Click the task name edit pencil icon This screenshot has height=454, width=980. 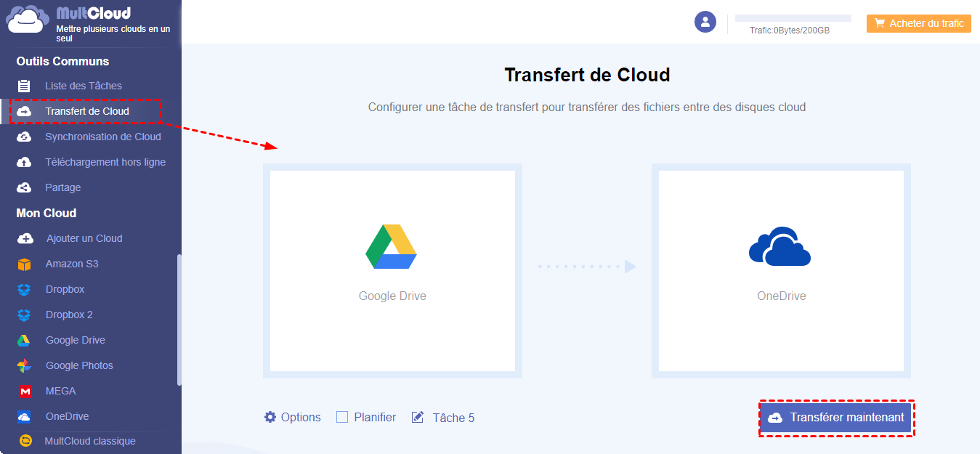pyautogui.click(x=418, y=417)
